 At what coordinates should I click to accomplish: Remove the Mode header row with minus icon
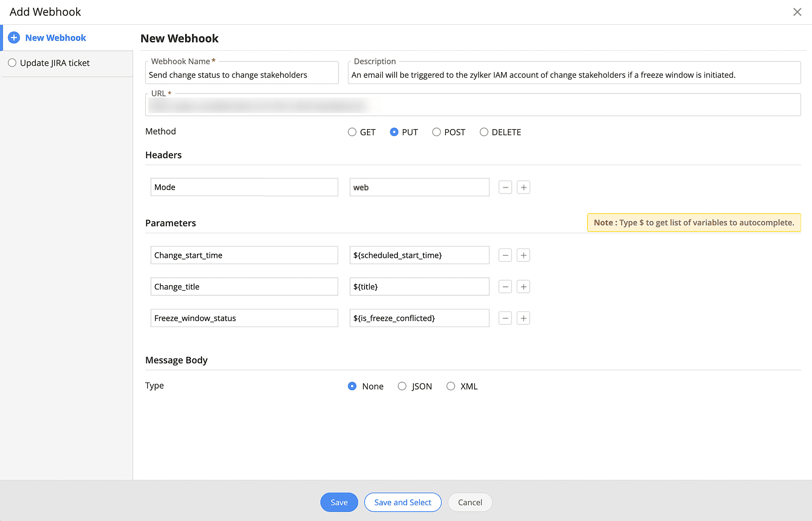coord(505,187)
